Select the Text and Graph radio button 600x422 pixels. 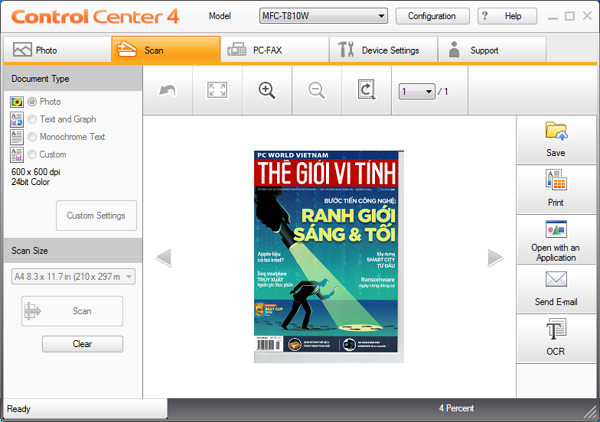(32, 119)
